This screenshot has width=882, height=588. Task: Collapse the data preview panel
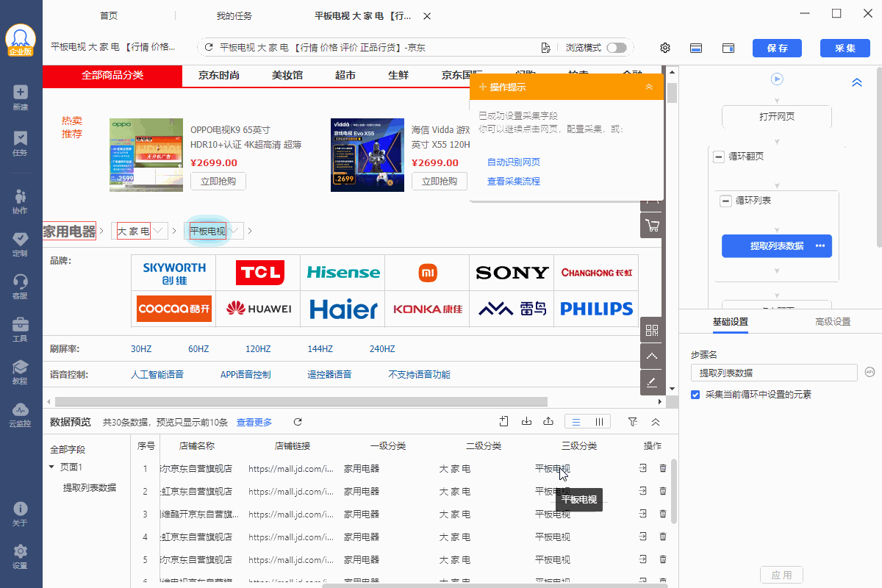(x=656, y=422)
